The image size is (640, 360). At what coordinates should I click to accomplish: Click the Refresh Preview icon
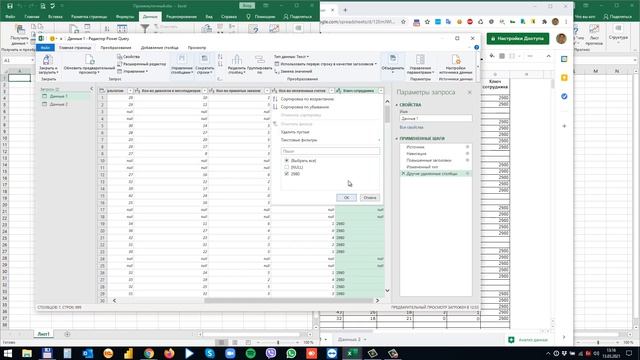pos(89,60)
